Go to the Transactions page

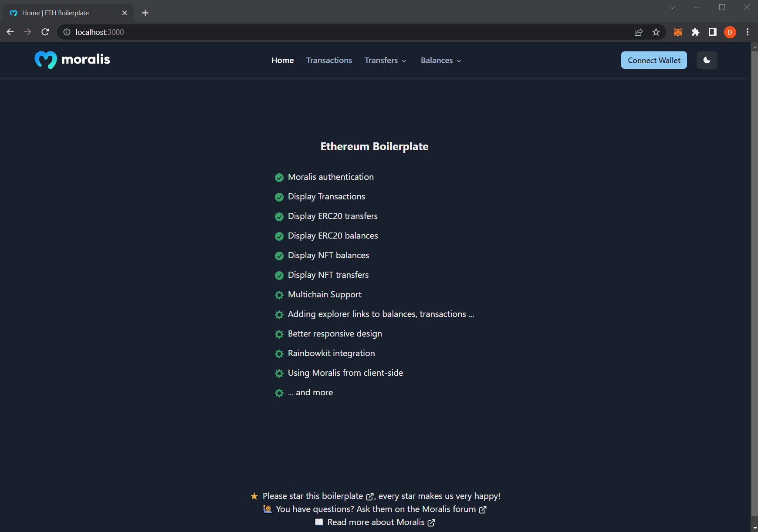329,60
